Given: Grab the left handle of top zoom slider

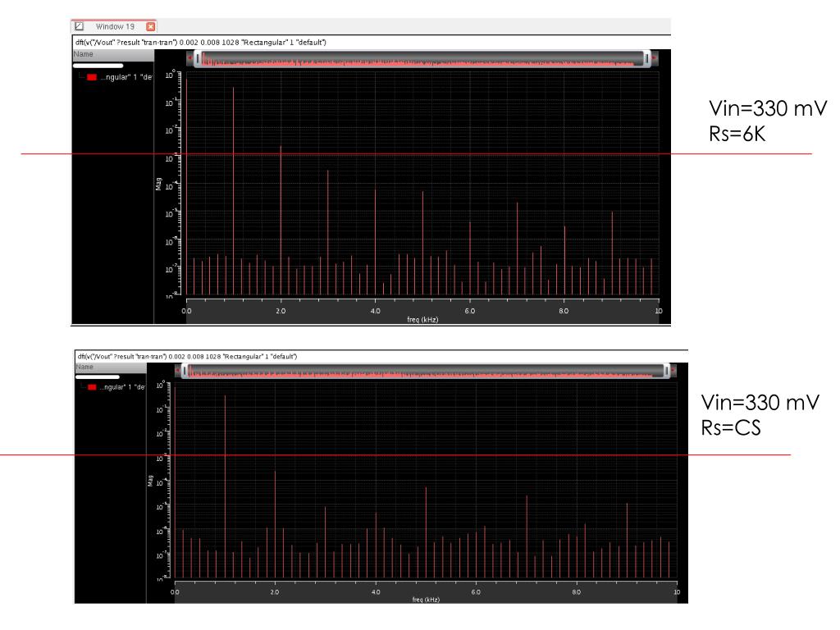Looking at the screenshot, I should [198, 58].
